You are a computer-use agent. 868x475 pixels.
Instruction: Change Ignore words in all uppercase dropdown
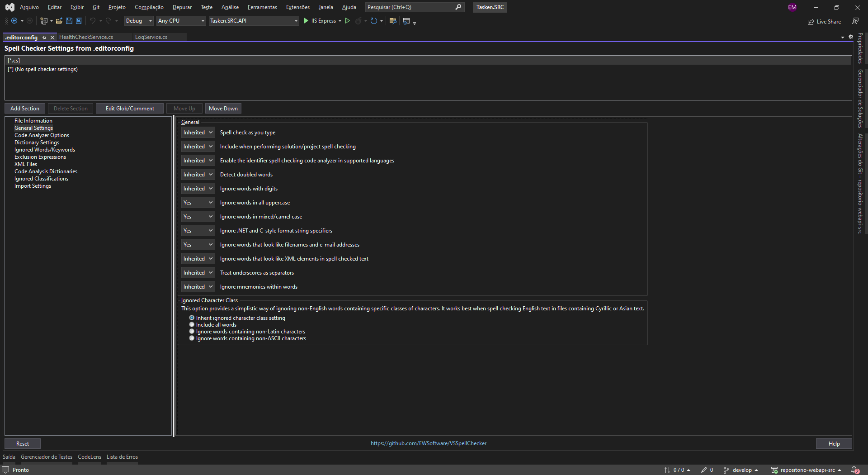click(198, 202)
